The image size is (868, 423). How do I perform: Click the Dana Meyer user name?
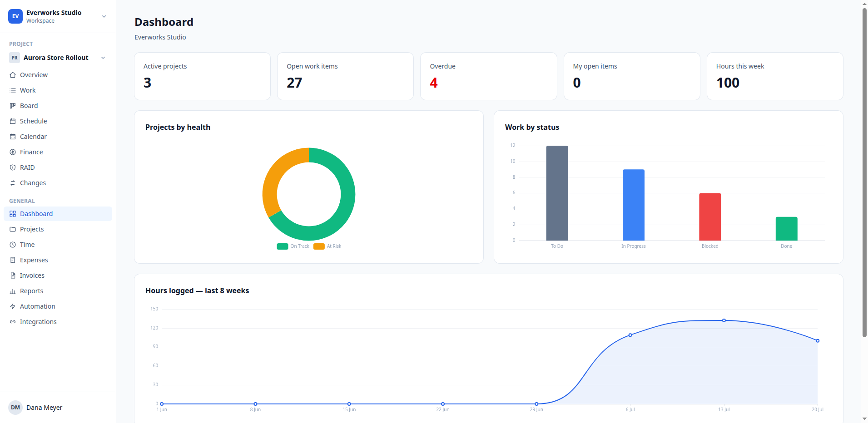44,408
